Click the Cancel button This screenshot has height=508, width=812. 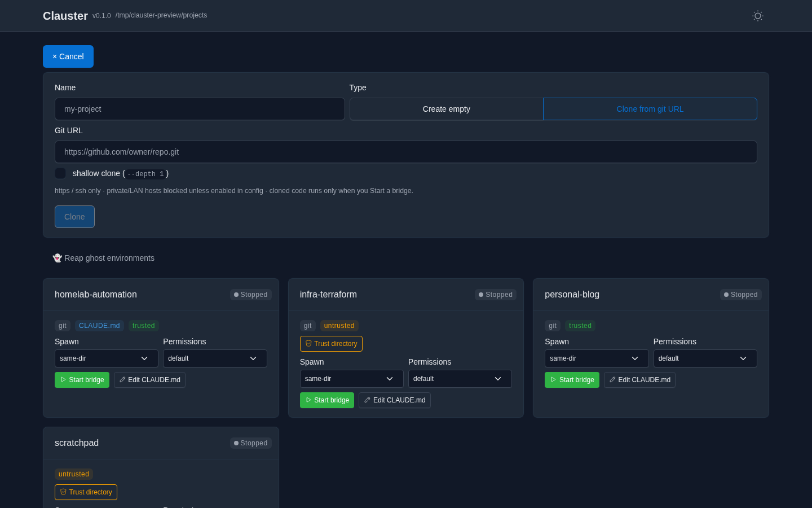click(68, 56)
